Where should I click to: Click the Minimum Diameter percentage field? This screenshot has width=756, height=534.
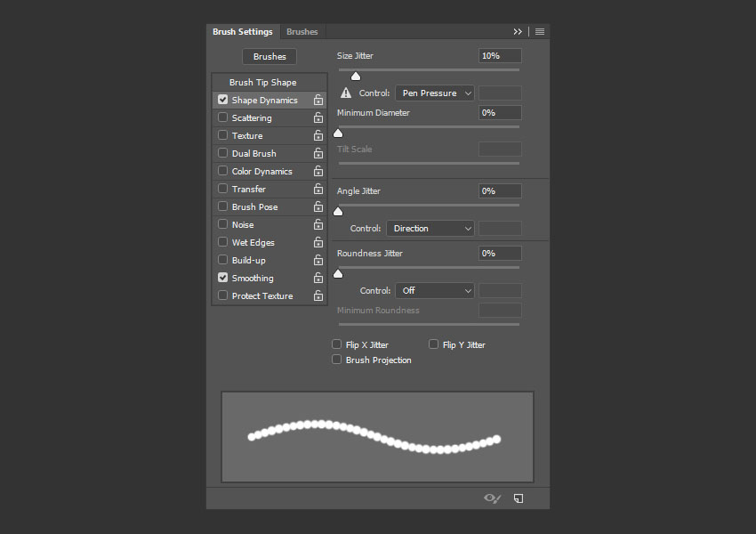click(500, 113)
